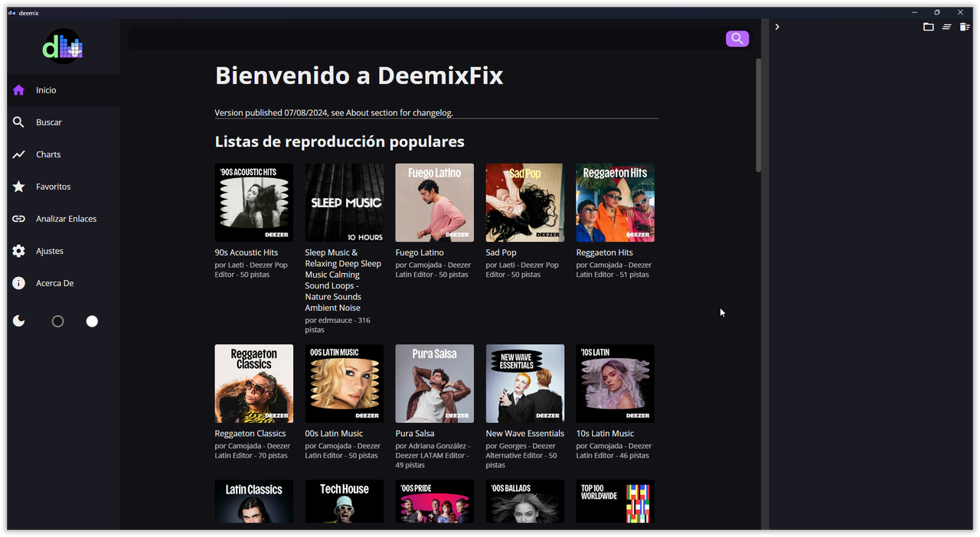
Task: Open the 90s Acoustic Hits cover
Action: click(254, 203)
